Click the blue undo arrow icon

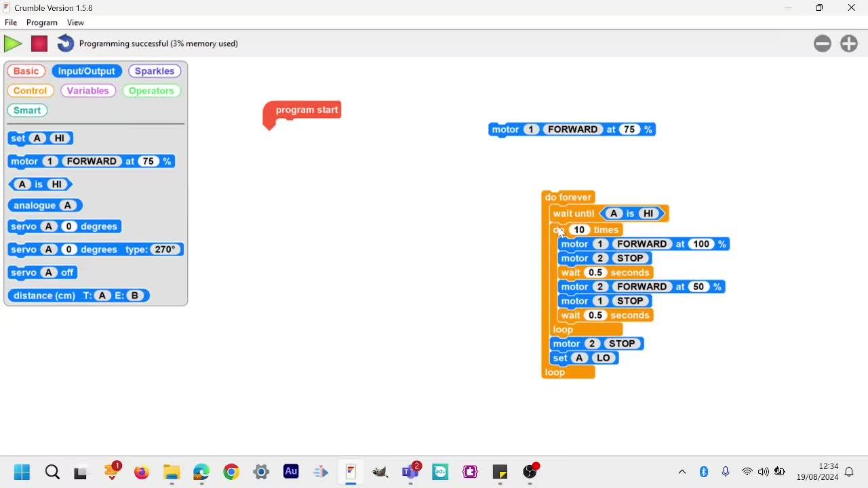[65, 44]
